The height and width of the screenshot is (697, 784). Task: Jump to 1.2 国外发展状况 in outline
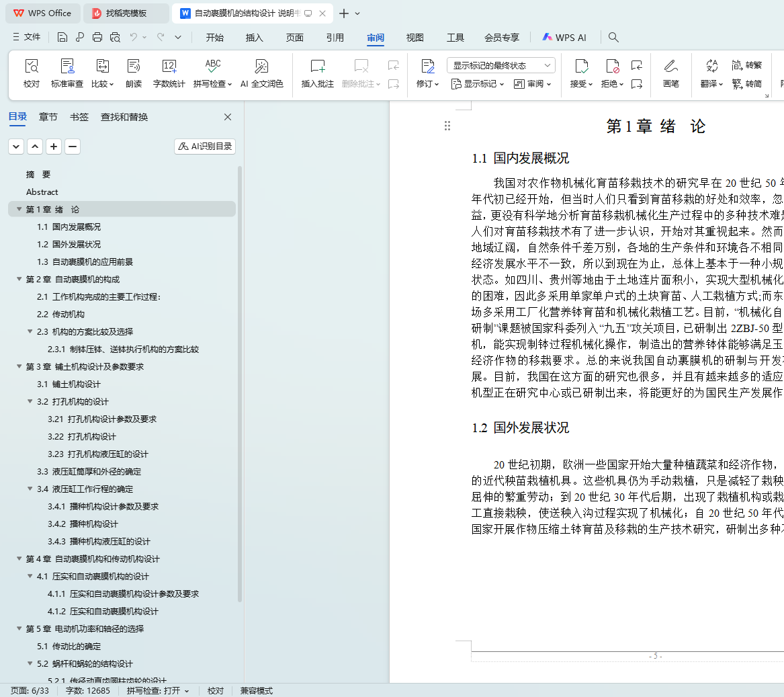pyautogui.click(x=69, y=244)
